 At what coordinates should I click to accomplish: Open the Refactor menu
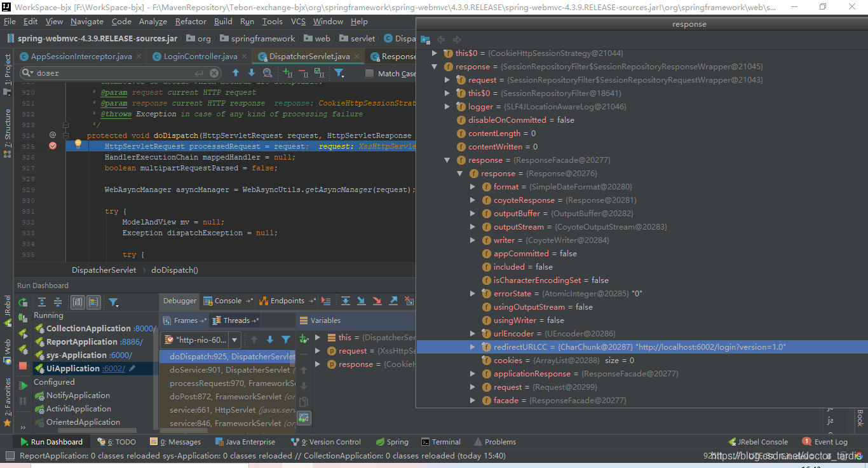coord(191,21)
